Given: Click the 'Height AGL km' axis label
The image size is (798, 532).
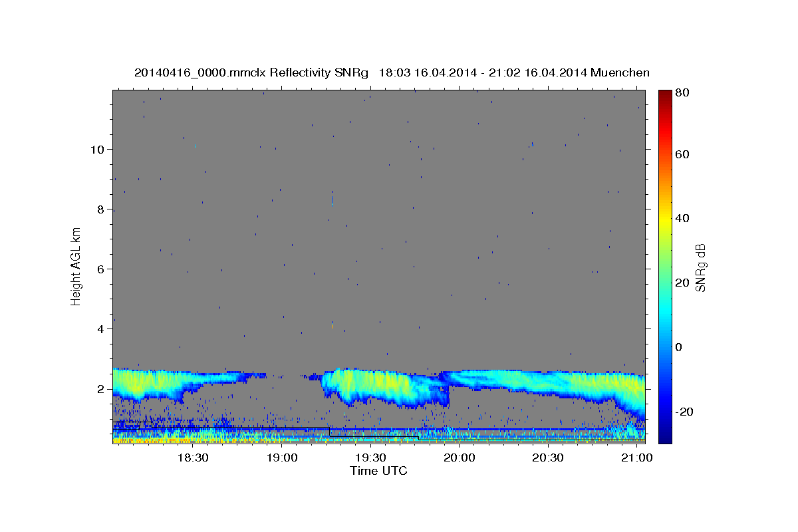Looking at the screenshot, I should pyautogui.click(x=76, y=266).
